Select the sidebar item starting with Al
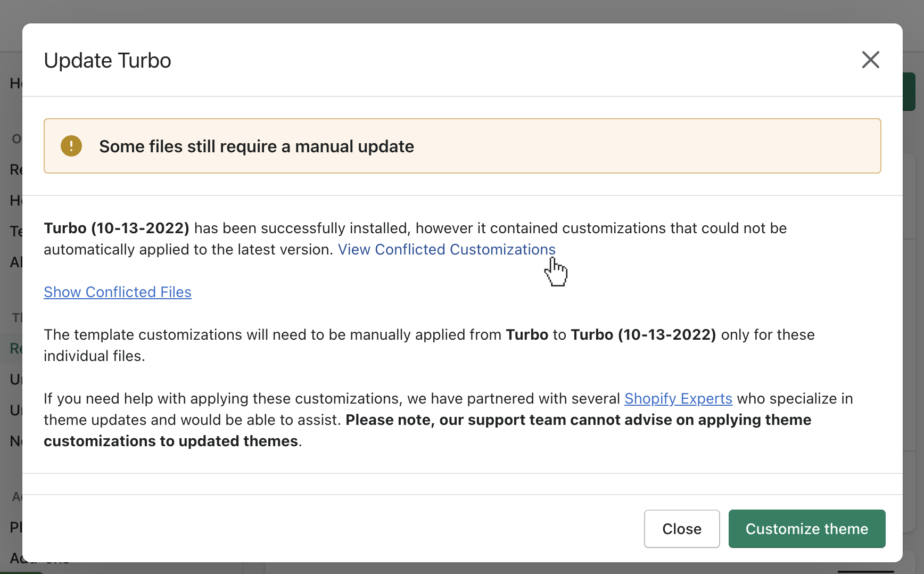924x574 pixels. click(15, 262)
